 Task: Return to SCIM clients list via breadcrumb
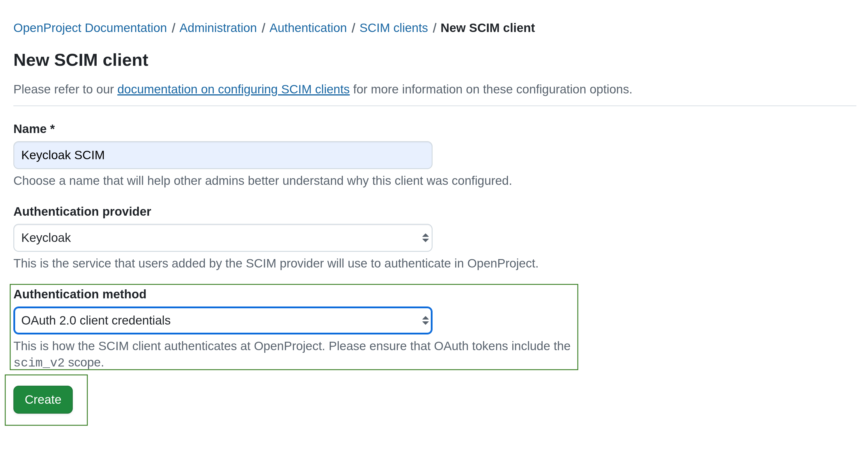click(x=393, y=28)
